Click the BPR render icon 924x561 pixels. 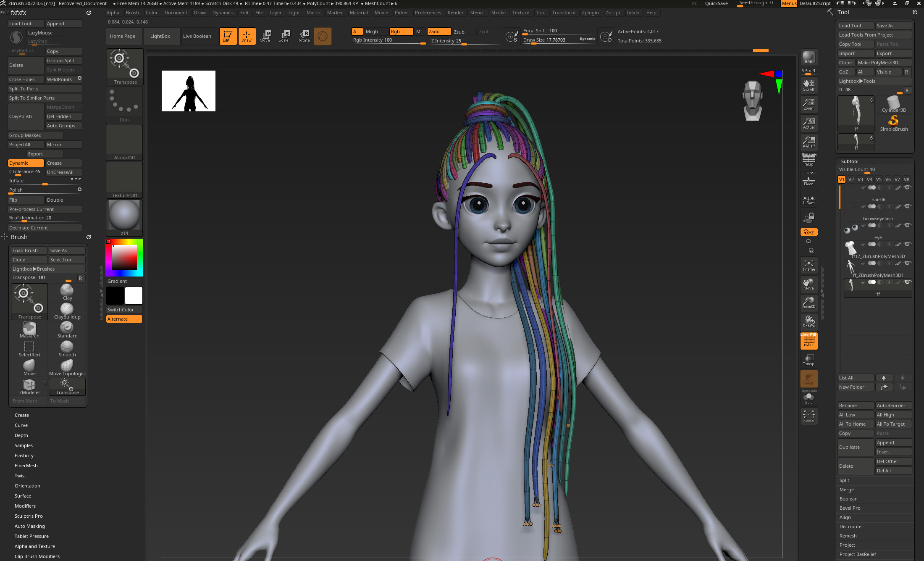(808, 57)
